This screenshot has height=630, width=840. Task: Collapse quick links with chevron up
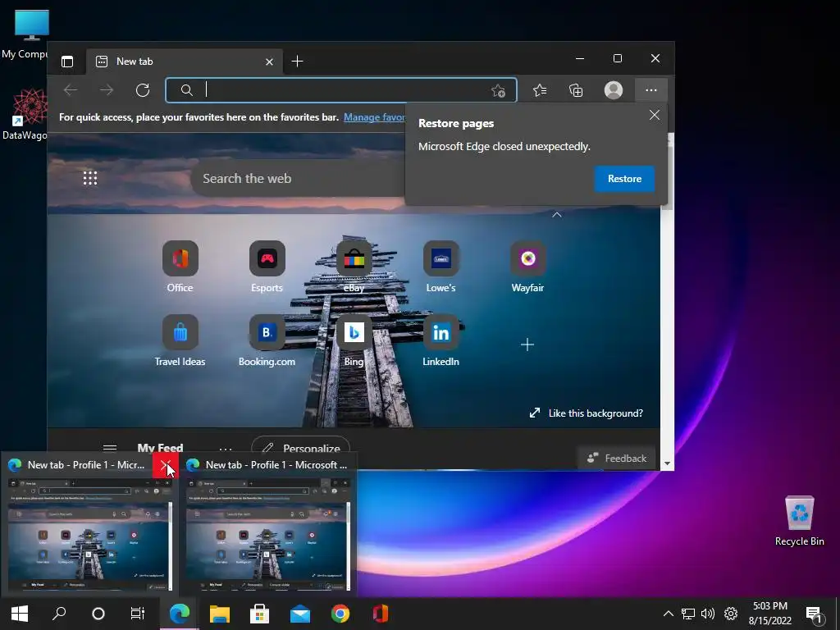[557, 214]
